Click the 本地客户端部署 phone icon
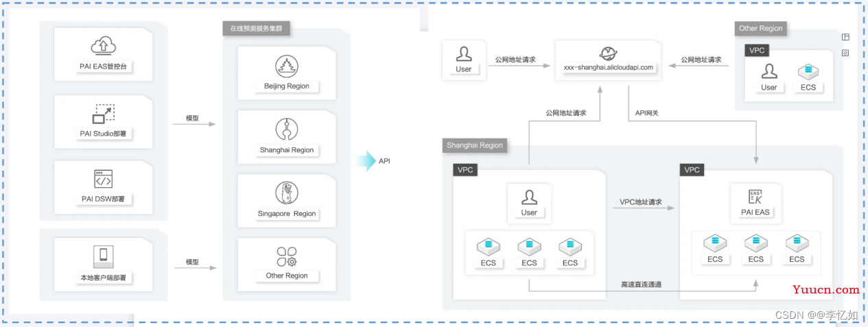The height and width of the screenshot is (327, 868). point(103,256)
